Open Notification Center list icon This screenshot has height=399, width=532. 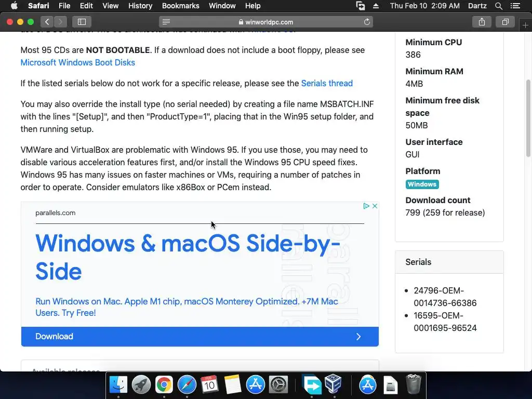tap(515, 6)
